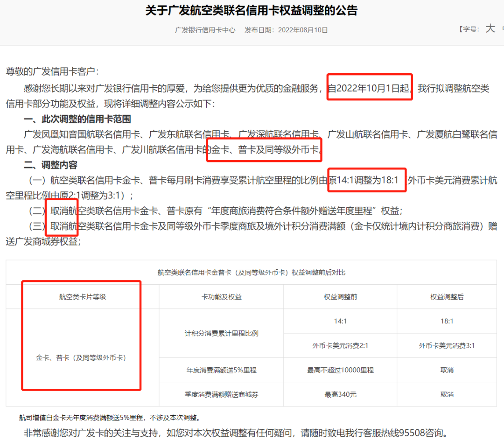Click 取消 in the quarterly voucher row
Viewport: 504px width, 441px height.
[x=447, y=394]
